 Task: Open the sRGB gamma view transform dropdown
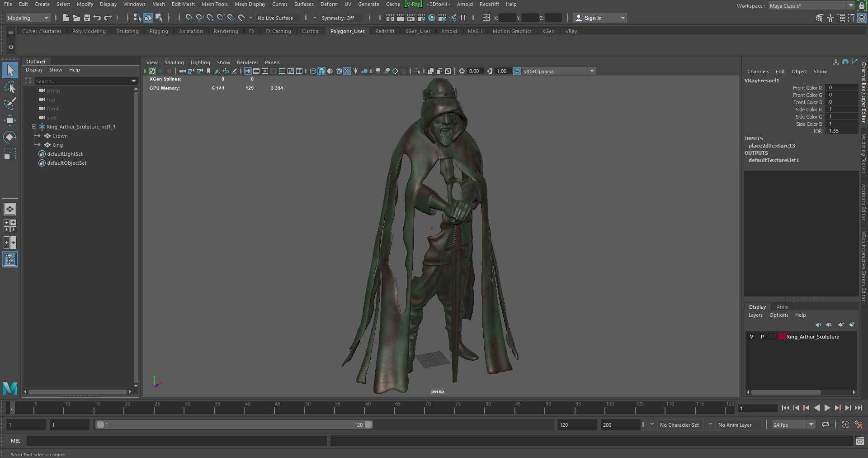pos(559,71)
